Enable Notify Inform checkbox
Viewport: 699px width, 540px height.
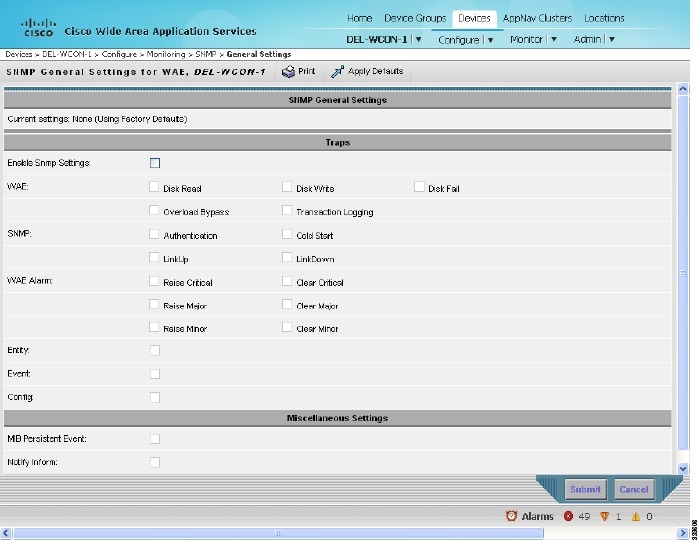155,462
